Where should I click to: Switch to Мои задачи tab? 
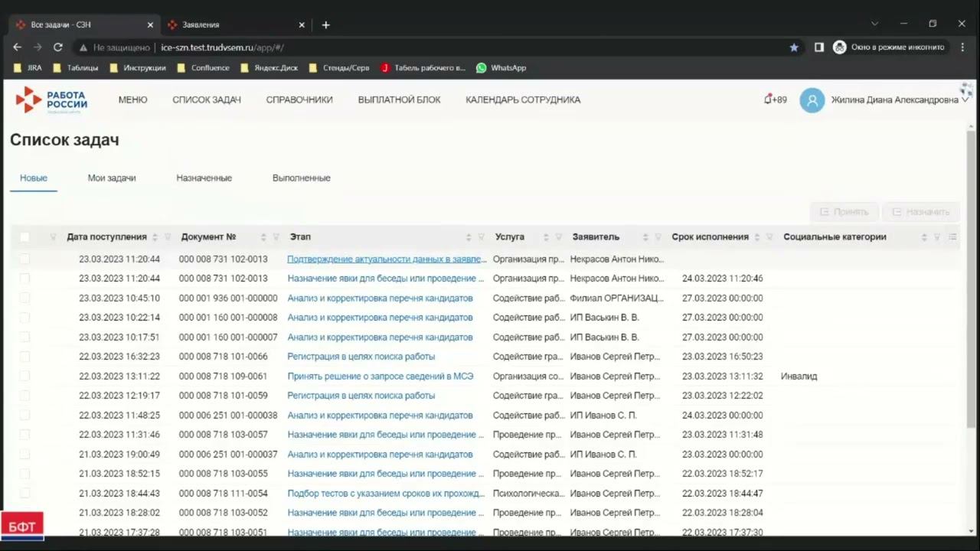click(112, 178)
